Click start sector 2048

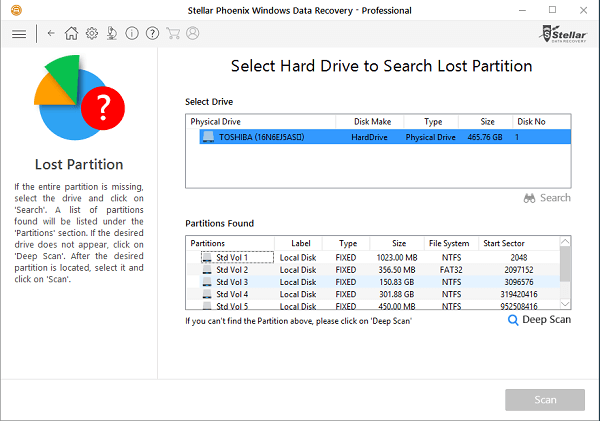click(519, 258)
